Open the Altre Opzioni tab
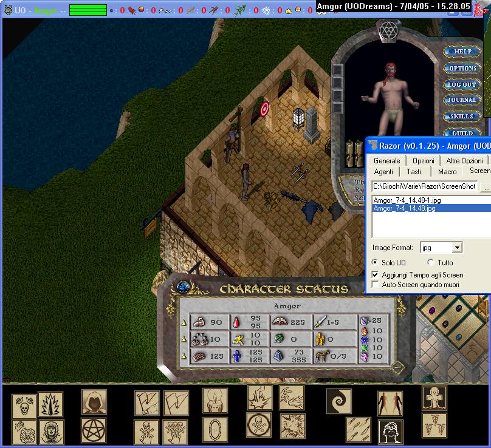 point(464,160)
